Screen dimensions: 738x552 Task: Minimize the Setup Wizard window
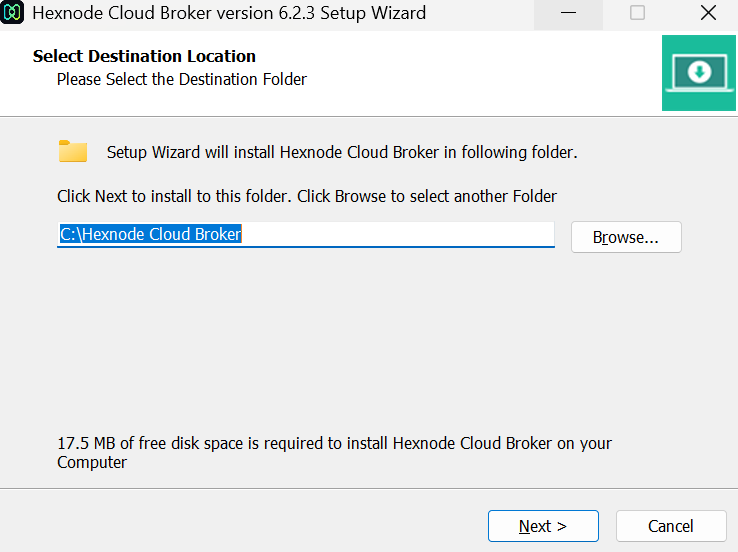coord(568,13)
